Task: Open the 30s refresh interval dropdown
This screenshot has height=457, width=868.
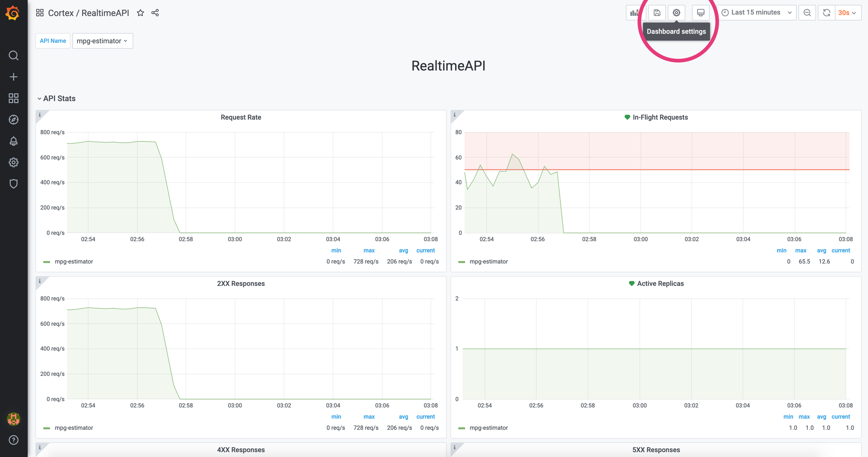Action: coord(847,12)
